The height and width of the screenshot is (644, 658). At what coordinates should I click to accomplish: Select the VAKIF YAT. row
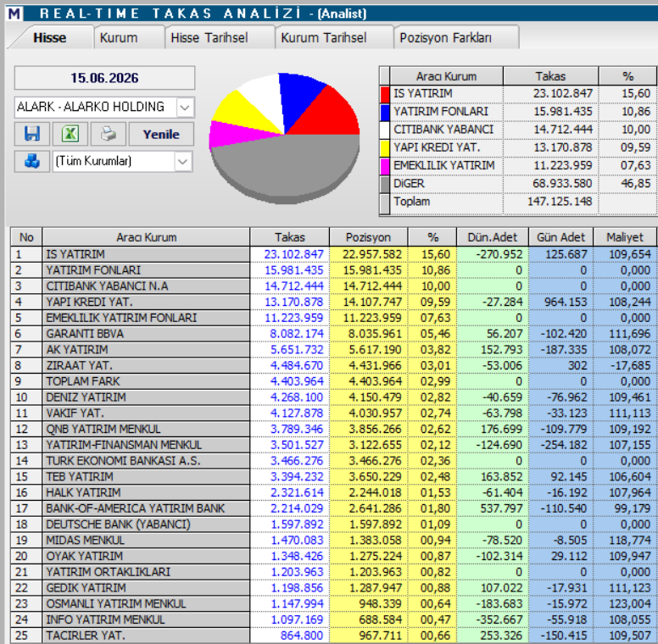point(334,414)
